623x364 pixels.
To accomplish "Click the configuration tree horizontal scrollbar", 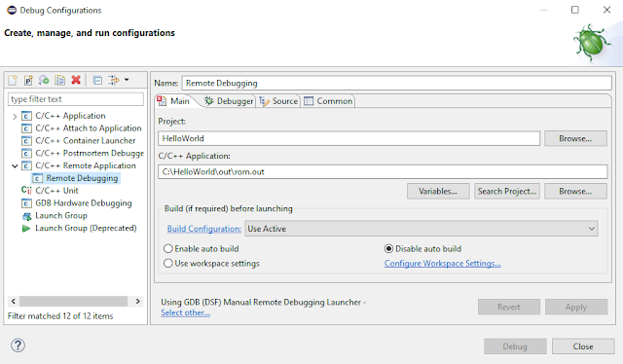I will tap(74, 301).
